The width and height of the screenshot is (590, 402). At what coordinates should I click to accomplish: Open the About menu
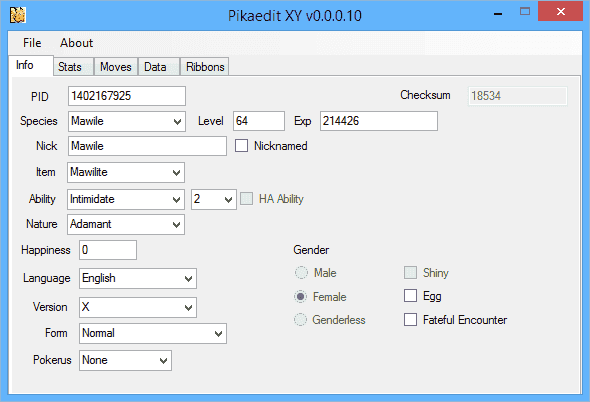76,43
